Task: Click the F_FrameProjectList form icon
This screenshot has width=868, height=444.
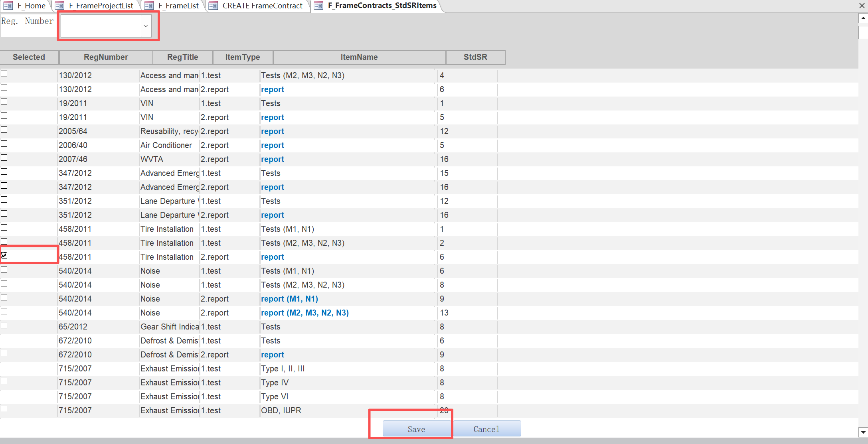Action: pos(60,6)
